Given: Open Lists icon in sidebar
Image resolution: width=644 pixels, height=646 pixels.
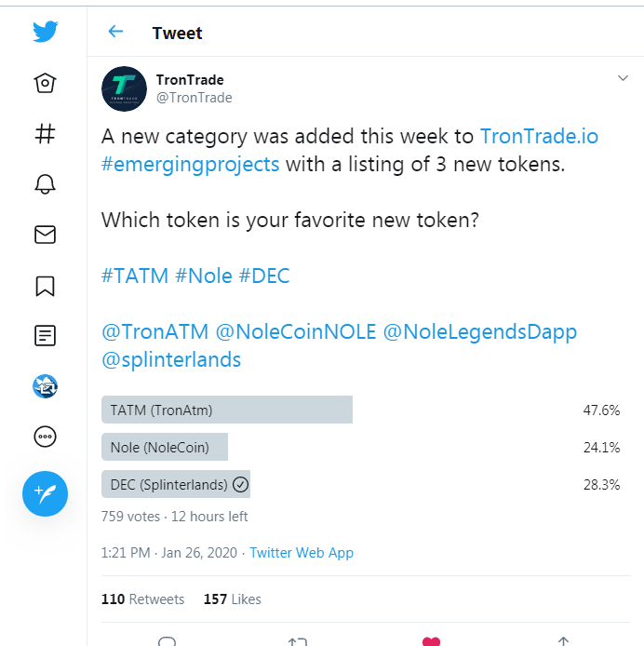Looking at the screenshot, I should tap(45, 336).
